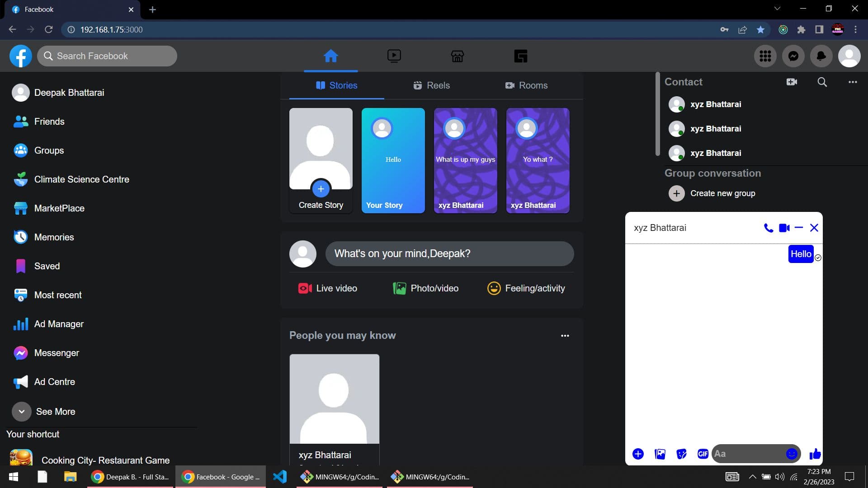Add a Feeling/activity to post

click(x=526, y=288)
